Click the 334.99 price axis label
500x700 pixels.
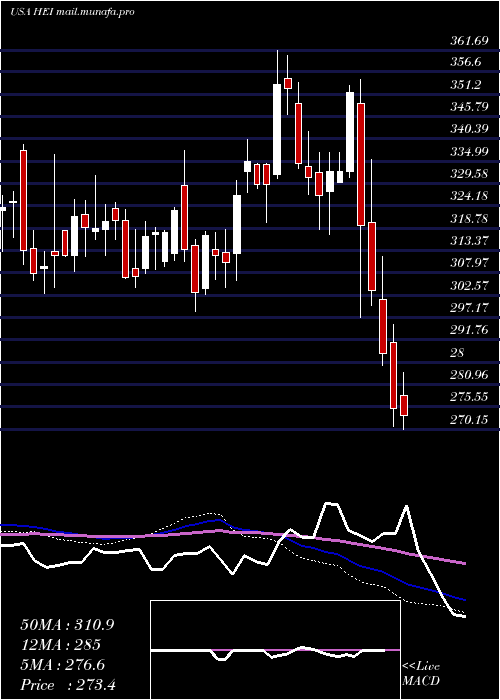(x=468, y=152)
